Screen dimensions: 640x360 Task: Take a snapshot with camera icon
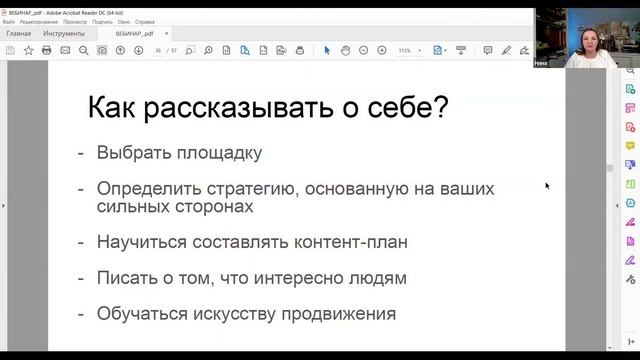102,50
